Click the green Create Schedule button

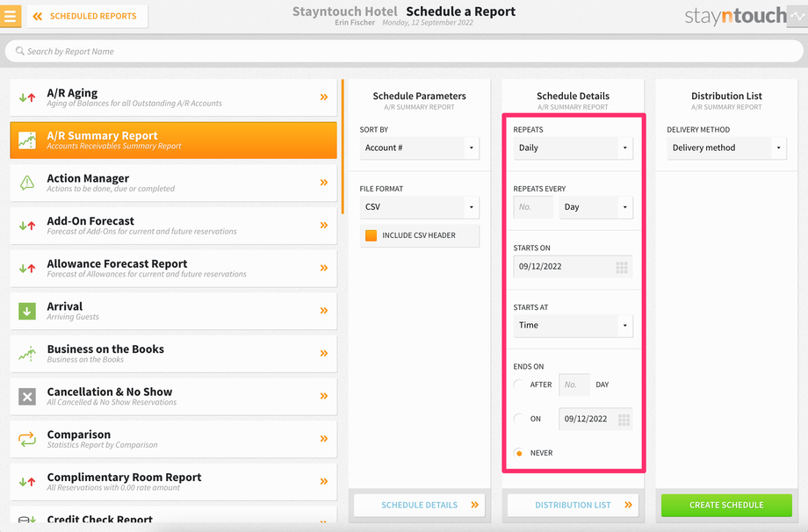[x=726, y=505]
